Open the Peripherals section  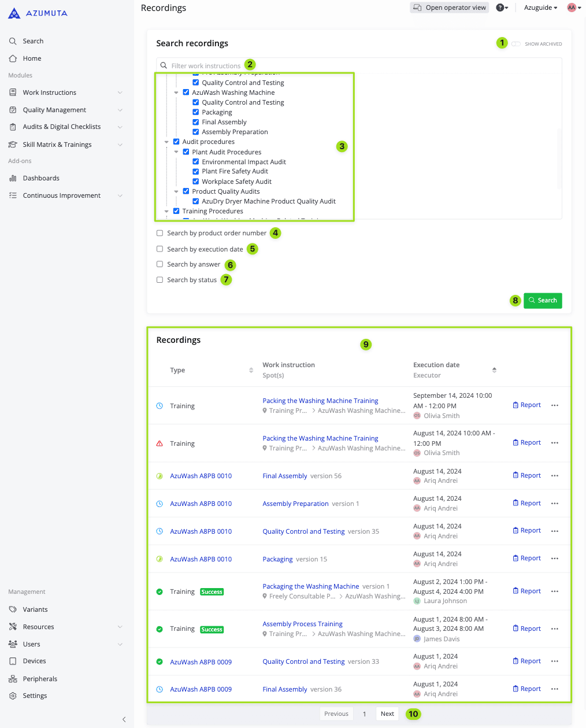pyautogui.click(x=39, y=678)
